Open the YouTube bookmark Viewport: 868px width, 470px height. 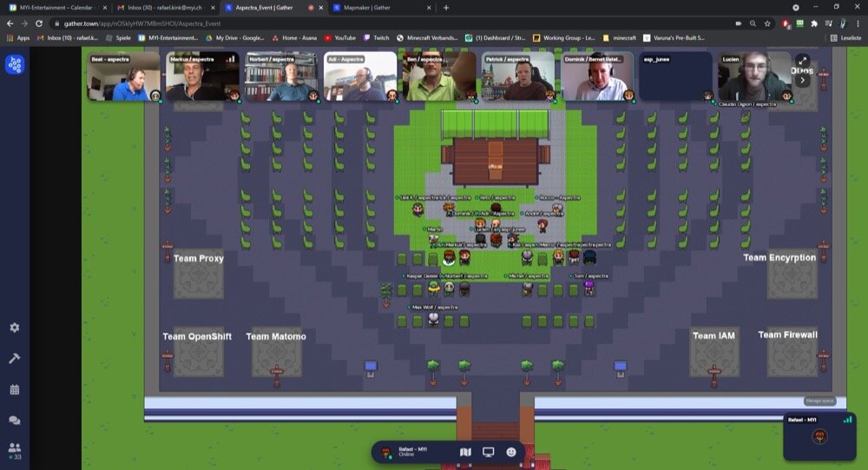[x=340, y=38]
